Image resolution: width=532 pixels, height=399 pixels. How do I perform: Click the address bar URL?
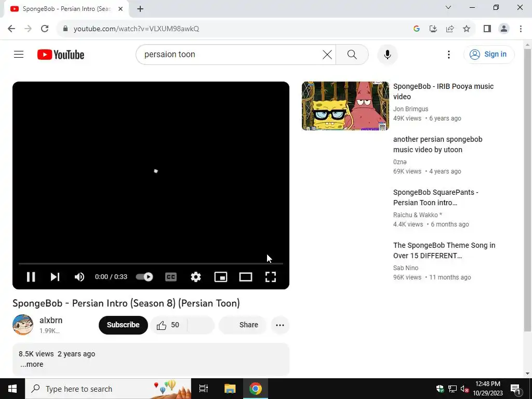[137, 29]
